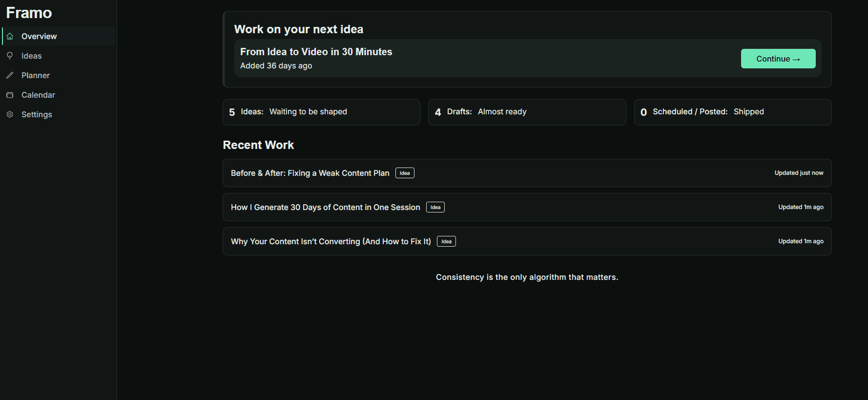Open the 5 Ideas stat card

point(321,112)
